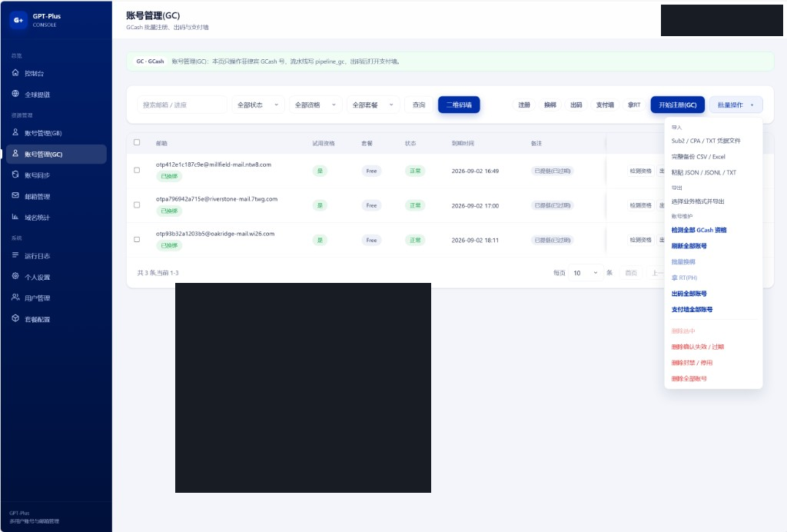Viewport: 787px width, 532px height.
Task: Click the 换绑 pill button
Action: (x=550, y=105)
